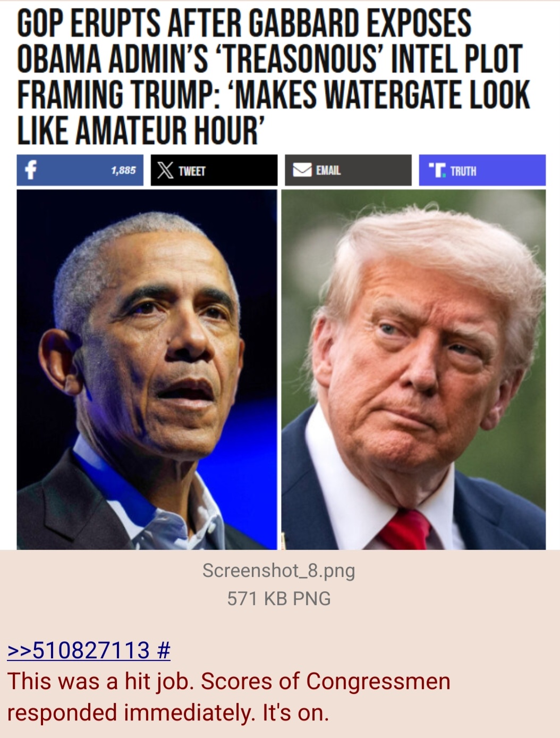Click the 571 KB PNG file info
The width and height of the screenshot is (560, 738).
point(279,599)
